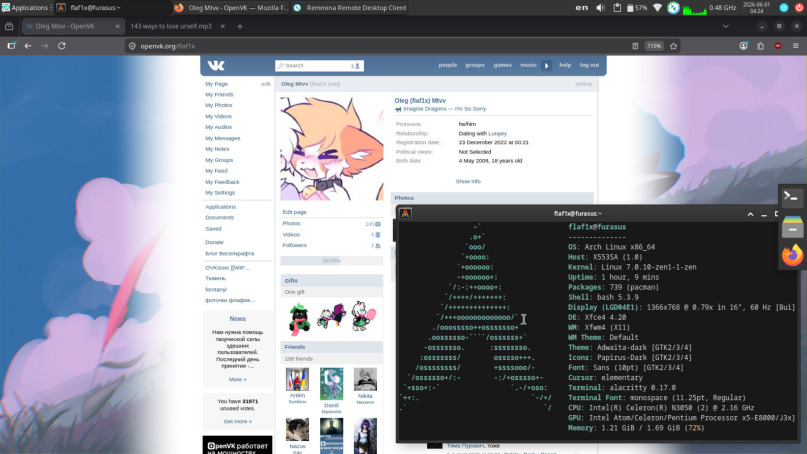The width and height of the screenshot is (807, 454).
Task: Open the gift images thumbnail
Action: [331, 316]
